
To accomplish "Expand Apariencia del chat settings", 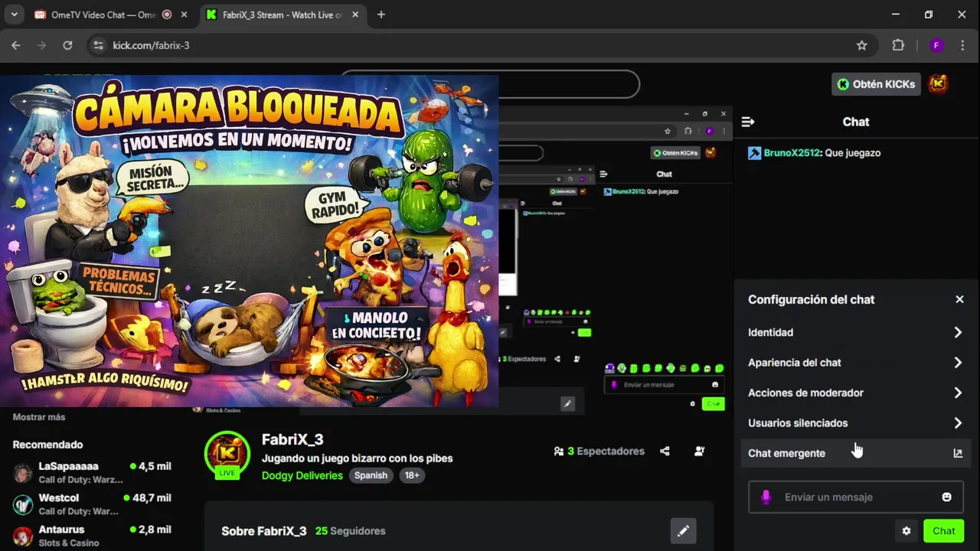I will (856, 363).
